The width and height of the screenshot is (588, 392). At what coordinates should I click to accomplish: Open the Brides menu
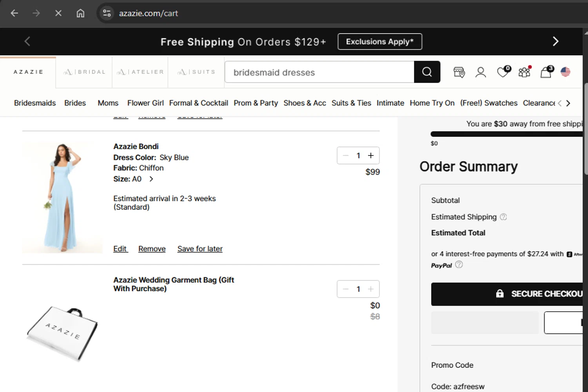click(x=75, y=103)
